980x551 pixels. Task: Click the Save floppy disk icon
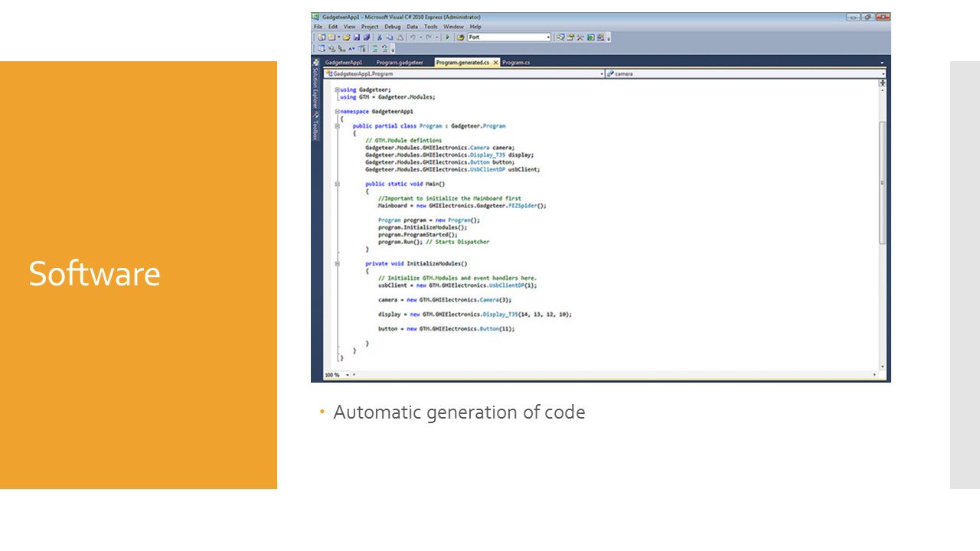tap(357, 37)
